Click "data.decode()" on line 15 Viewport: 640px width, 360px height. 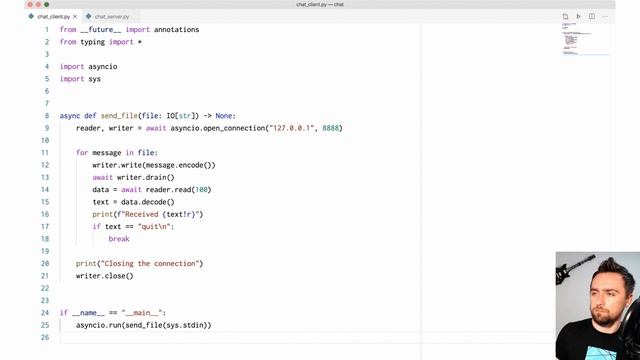(x=148, y=202)
